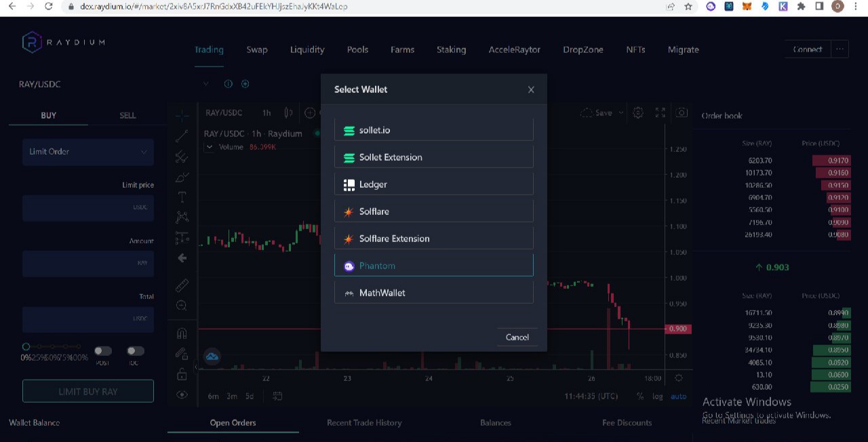868x442 pixels.
Task: Toggle stay in drawing mode icon
Action: pos(182,354)
